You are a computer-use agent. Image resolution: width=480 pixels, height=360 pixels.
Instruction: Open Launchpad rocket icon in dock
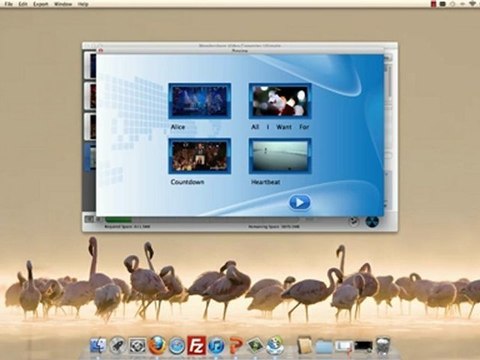(118, 346)
